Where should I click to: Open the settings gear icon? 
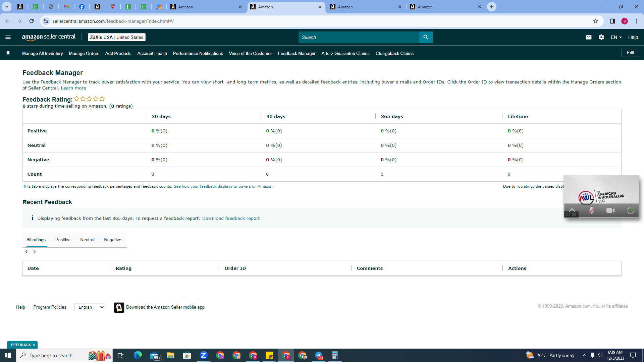pyautogui.click(x=601, y=37)
